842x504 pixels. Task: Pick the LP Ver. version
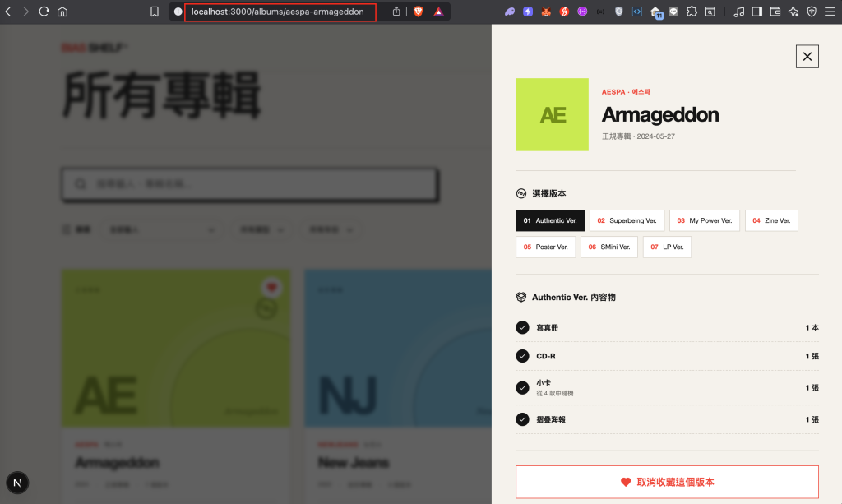click(x=667, y=247)
